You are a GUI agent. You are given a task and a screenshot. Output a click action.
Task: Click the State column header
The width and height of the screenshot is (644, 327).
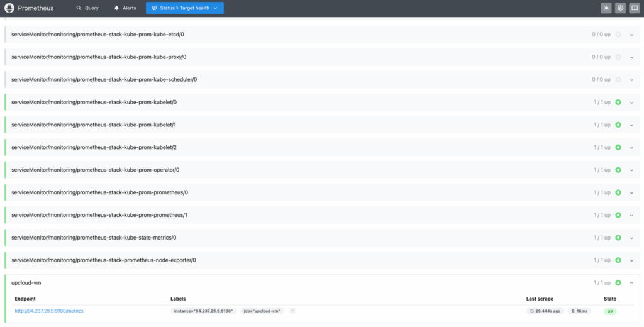tap(610, 299)
